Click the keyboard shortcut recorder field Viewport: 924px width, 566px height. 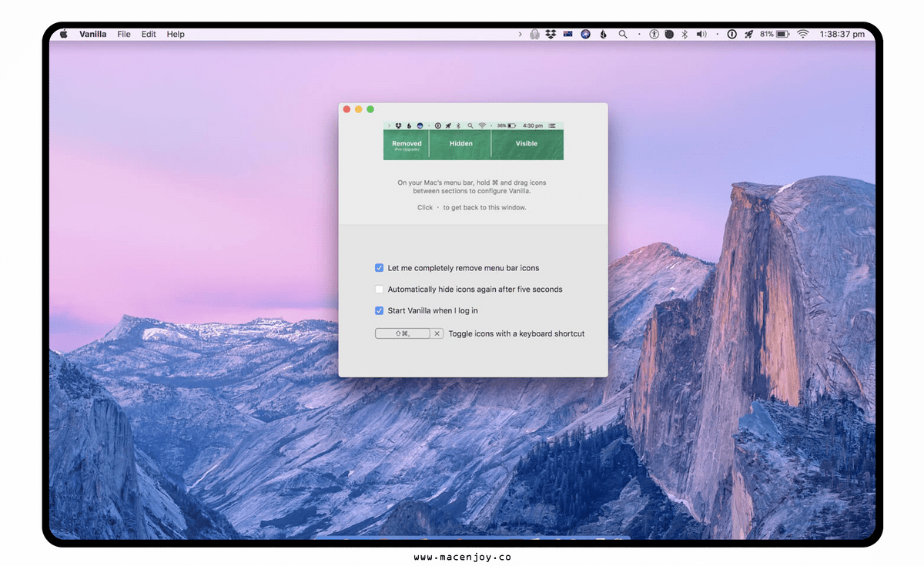tap(403, 333)
